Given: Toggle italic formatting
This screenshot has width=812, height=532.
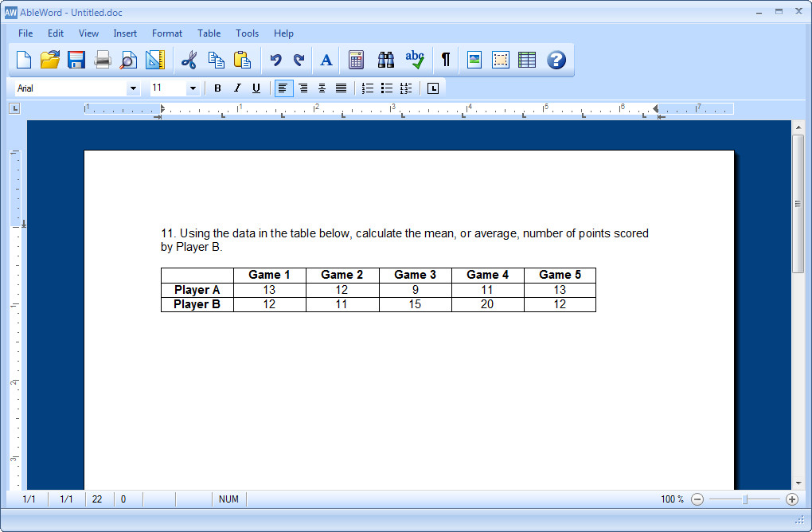Looking at the screenshot, I should pyautogui.click(x=237, y=88).
